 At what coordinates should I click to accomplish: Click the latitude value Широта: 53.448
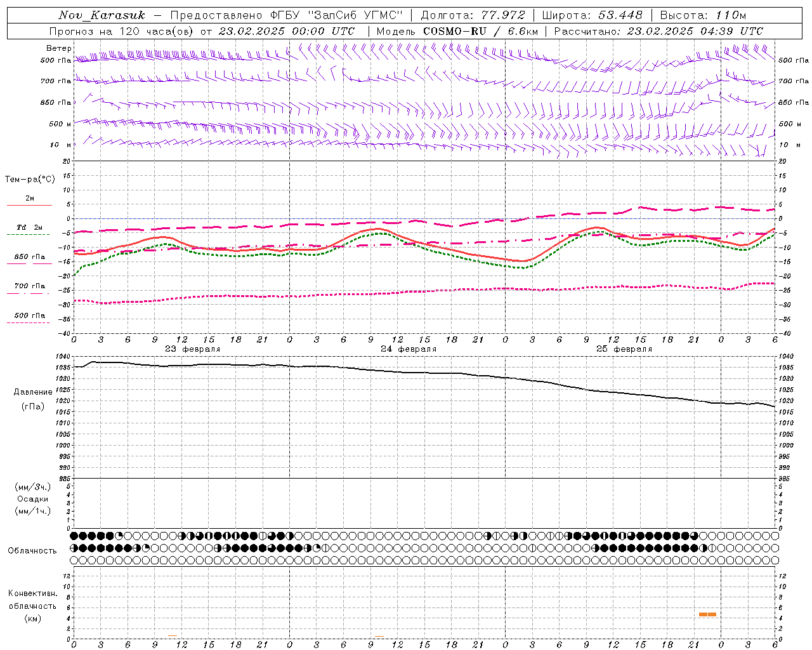593,15
